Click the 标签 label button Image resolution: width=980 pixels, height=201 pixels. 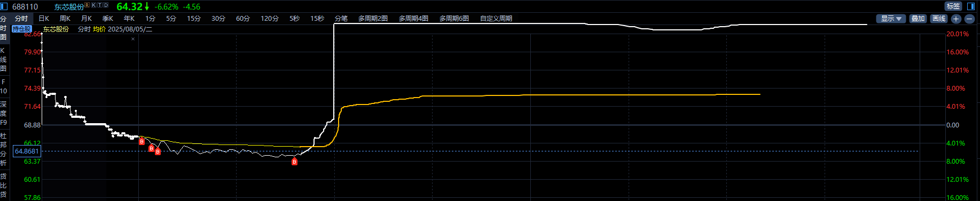[953, 6]
